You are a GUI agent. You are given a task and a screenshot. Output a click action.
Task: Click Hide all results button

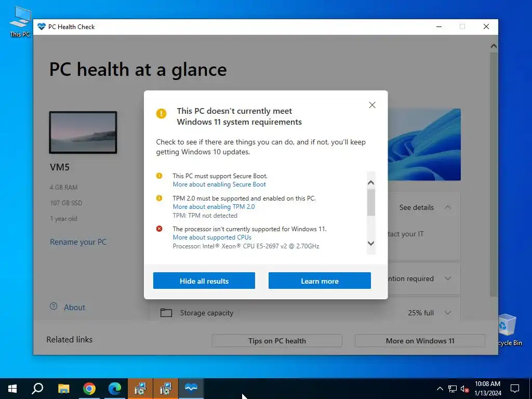(204, 281)
